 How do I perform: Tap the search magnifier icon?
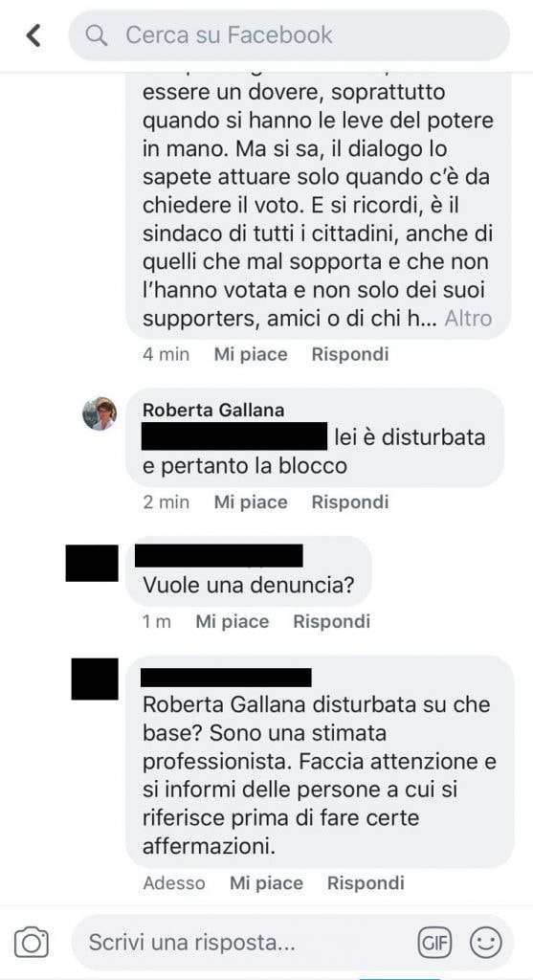tap(97, 35)
